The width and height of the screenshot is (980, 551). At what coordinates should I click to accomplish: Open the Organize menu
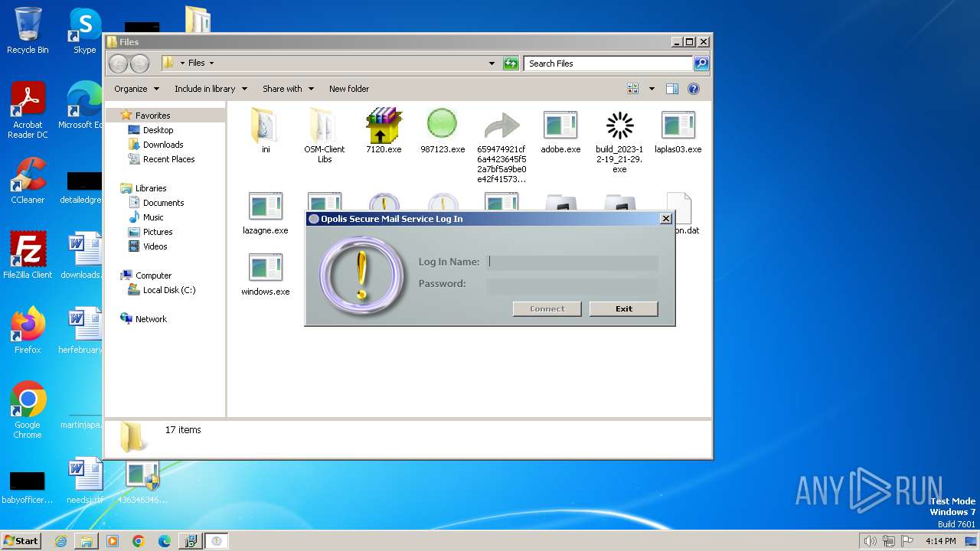(x=136, y=89)
